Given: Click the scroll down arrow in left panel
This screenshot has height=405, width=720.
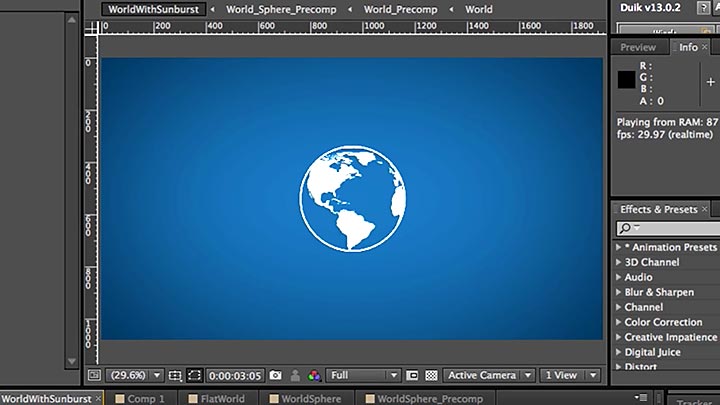Looking at the screenshot, I should [x=72, y=361].
